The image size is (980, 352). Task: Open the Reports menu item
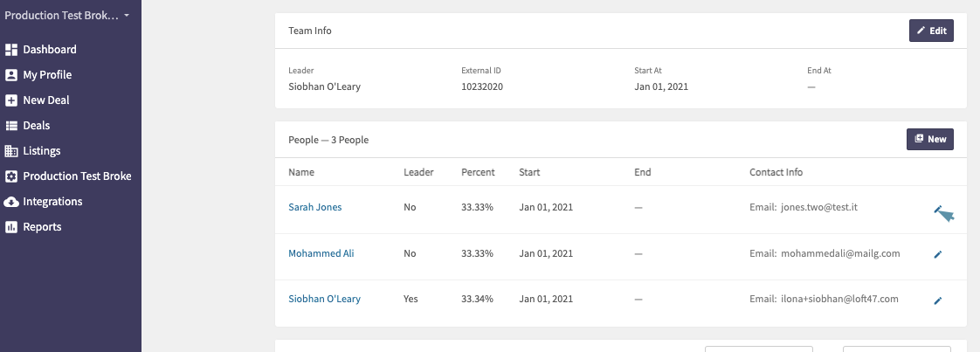point(42,227)
